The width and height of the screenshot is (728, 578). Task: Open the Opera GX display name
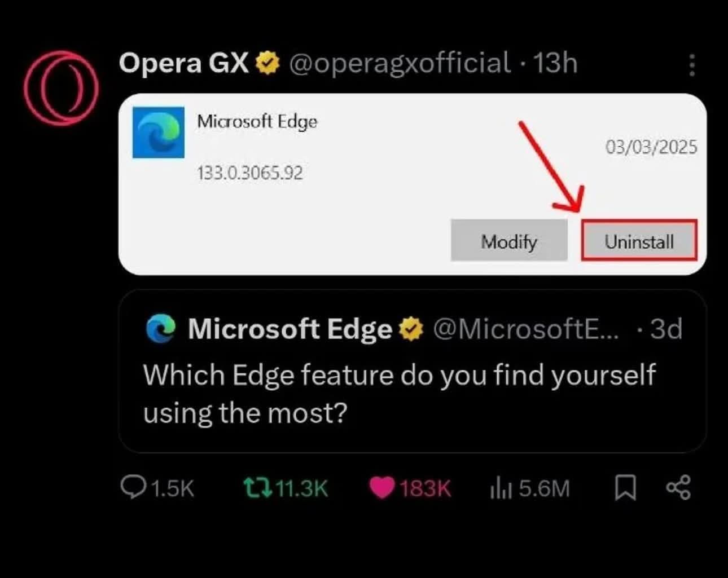point(184,63)
